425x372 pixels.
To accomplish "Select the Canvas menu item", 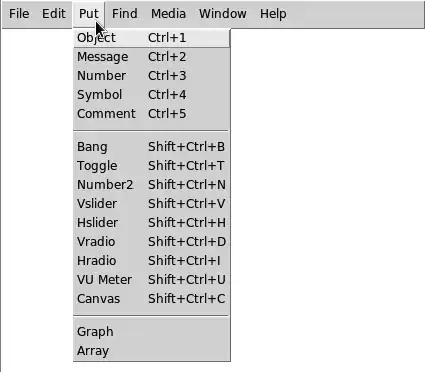I will click(x=152, y=299).
